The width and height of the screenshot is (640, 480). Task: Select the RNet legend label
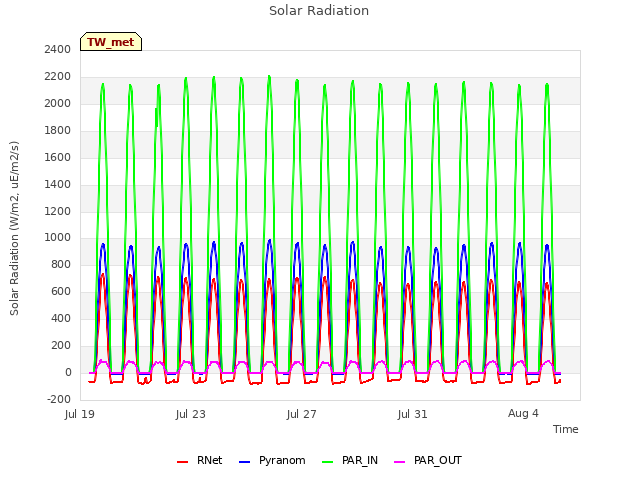coord(209,460)
